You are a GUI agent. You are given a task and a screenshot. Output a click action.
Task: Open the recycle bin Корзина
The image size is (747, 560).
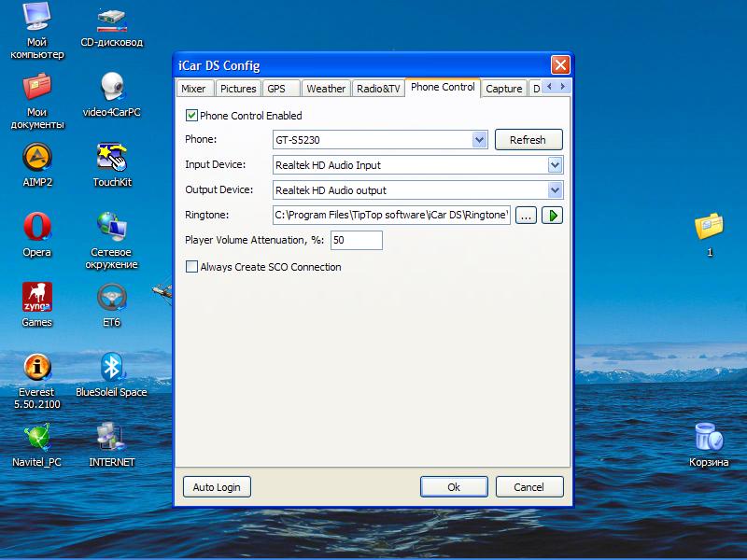[x=709, y=437]
